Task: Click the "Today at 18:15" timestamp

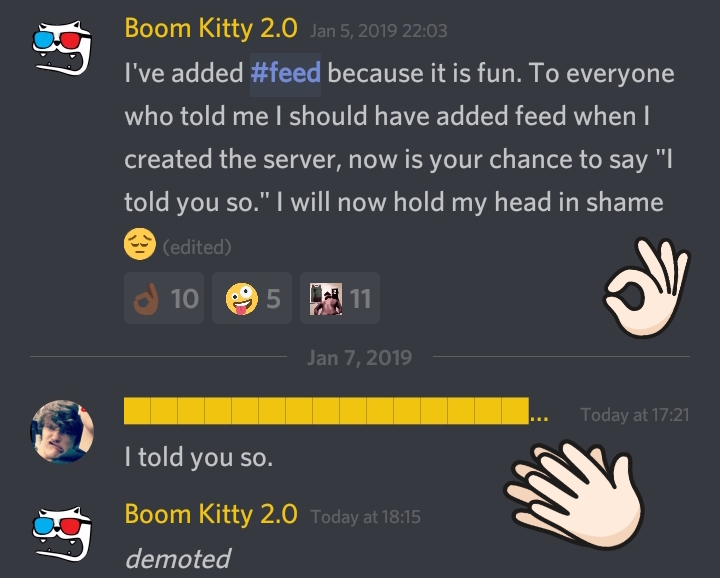Action: click(365, 517)
